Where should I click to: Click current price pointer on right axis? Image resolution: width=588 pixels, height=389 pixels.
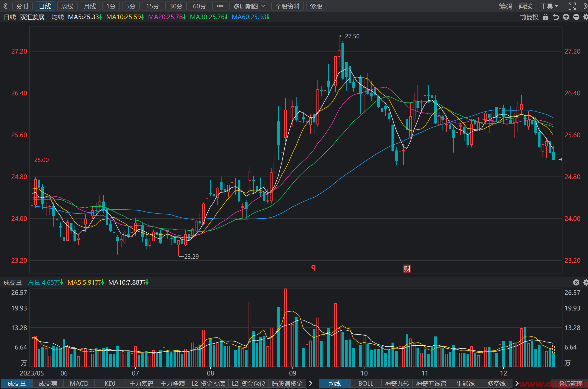point(560,159)
